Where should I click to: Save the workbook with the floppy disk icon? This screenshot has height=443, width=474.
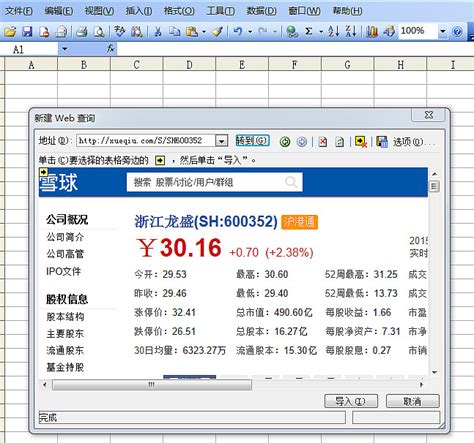pos(27,32)
